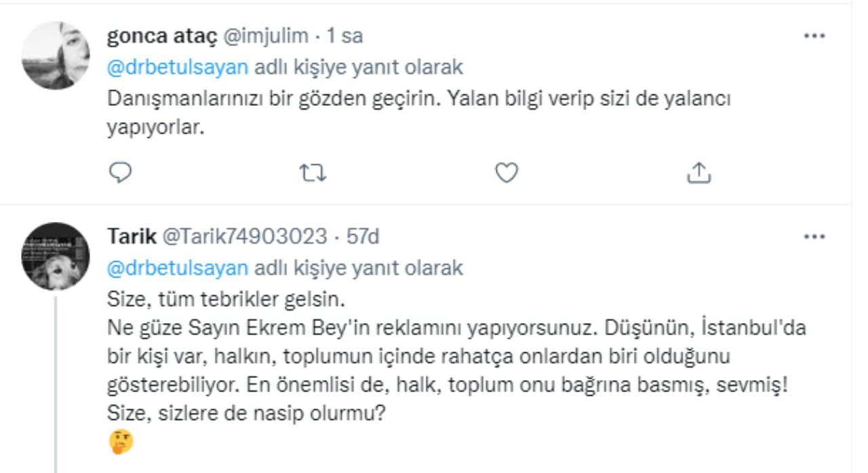The width and height of the screenshot is (868, 473).
Task: Open gonca ataç's profile picture
Action: 56,56
